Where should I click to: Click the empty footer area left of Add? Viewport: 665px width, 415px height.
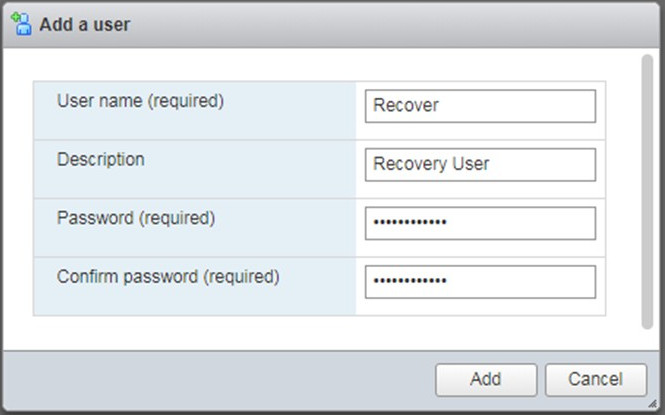(x=220, y=380)
